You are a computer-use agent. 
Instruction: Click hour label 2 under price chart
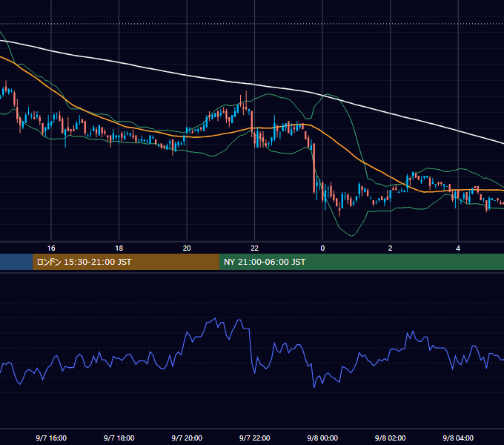pos(390,248)
